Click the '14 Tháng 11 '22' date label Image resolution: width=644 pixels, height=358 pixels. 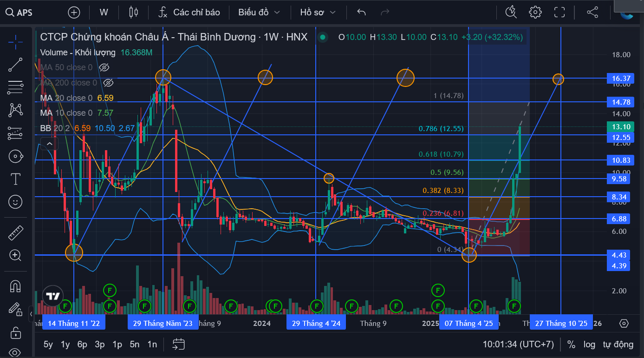tap(74, 323)
